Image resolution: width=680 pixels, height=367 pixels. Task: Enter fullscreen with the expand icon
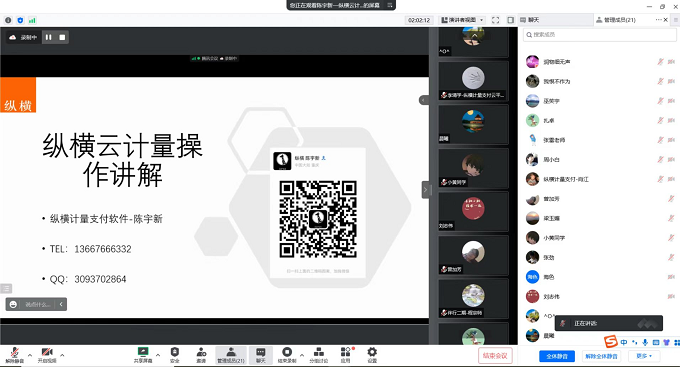pyautogui.click(x=496, y=20)
